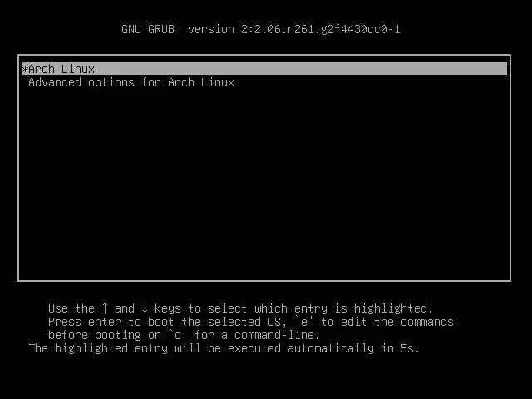Click the phrase 'selected OS' in help text
Image resolution: width=532 pixels, height=399 pixels.
[x=244, y=322]
